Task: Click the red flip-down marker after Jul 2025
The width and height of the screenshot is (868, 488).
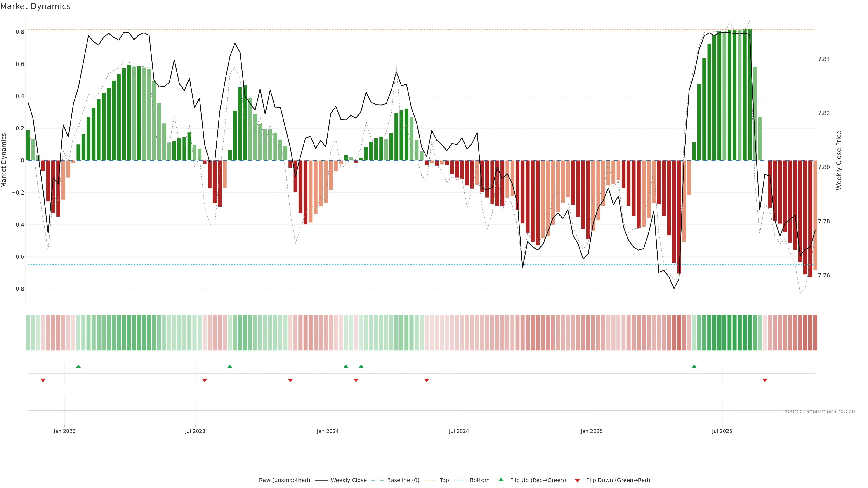Action: [x=765, y=380]
